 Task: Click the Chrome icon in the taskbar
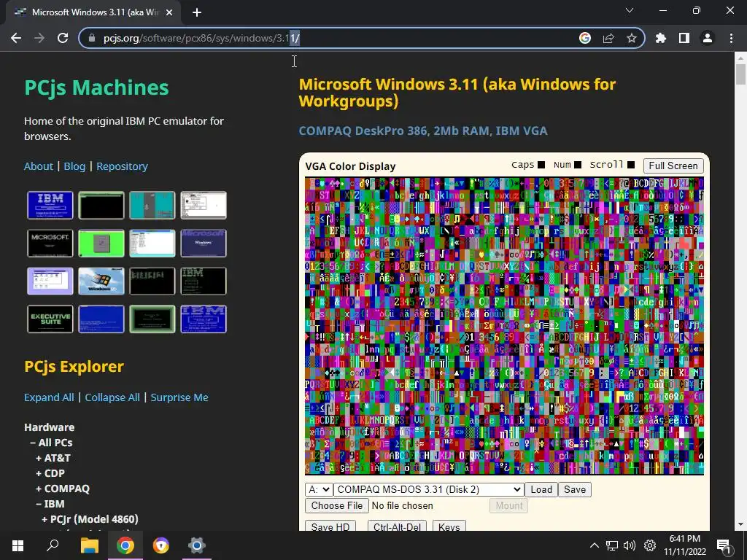pyautogui.click(x=125, y=545)
